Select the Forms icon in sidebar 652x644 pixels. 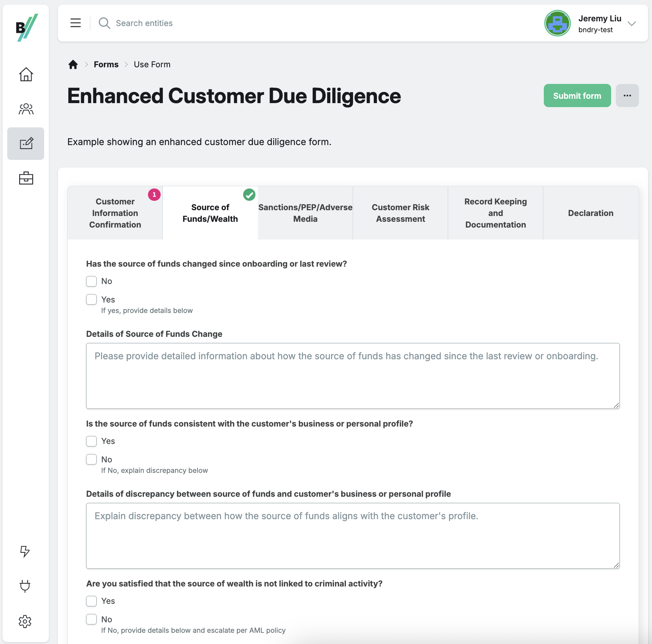click(x=25, y=143)
